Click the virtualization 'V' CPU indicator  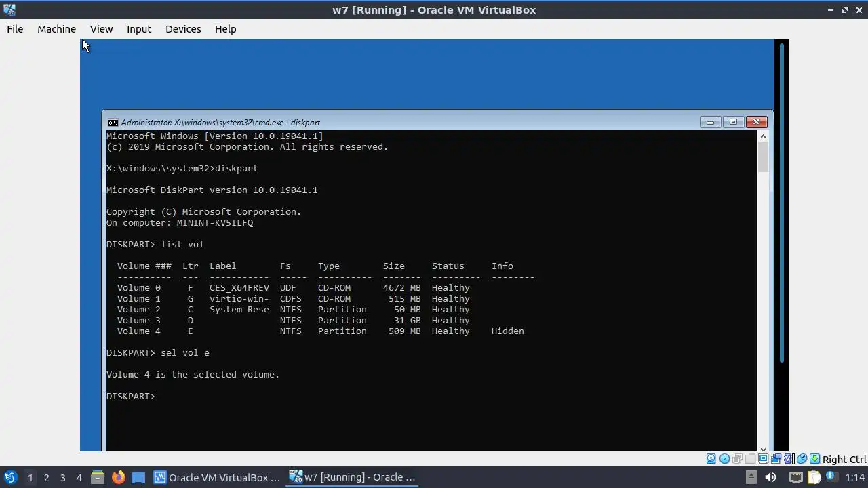789,459
